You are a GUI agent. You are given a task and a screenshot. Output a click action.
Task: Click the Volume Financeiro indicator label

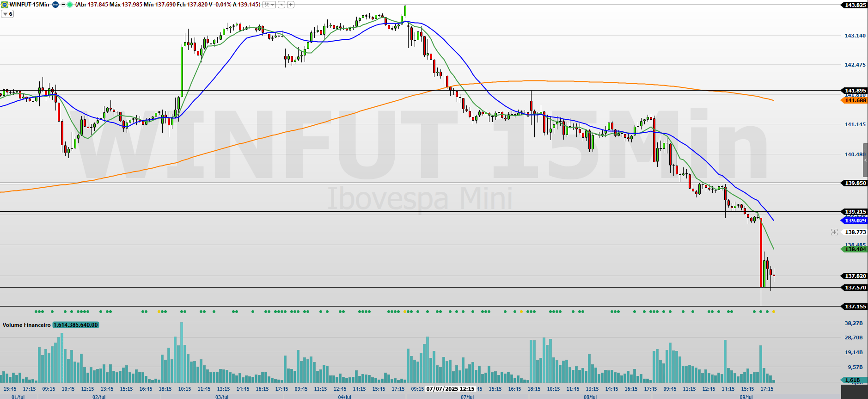(x=26, y=325)
